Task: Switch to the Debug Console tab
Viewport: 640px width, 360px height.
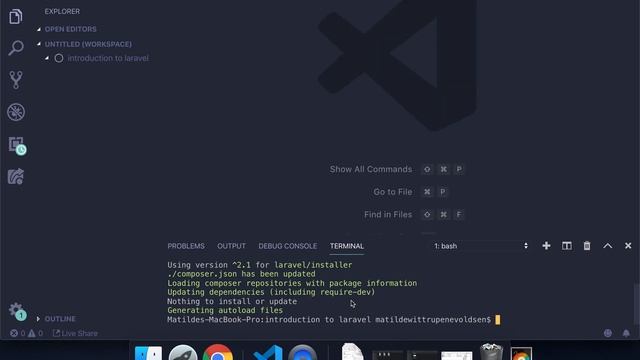Action: pos(287,246)
